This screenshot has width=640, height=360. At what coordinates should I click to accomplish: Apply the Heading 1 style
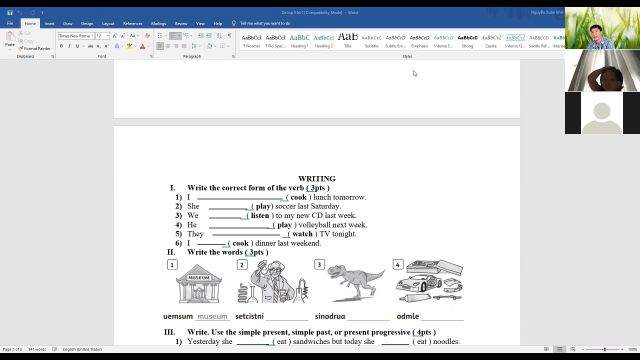(299, 41)
